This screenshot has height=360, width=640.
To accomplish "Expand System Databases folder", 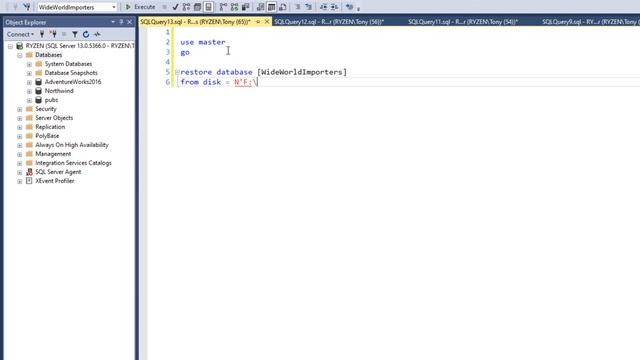I will click(x=29, y=64).
